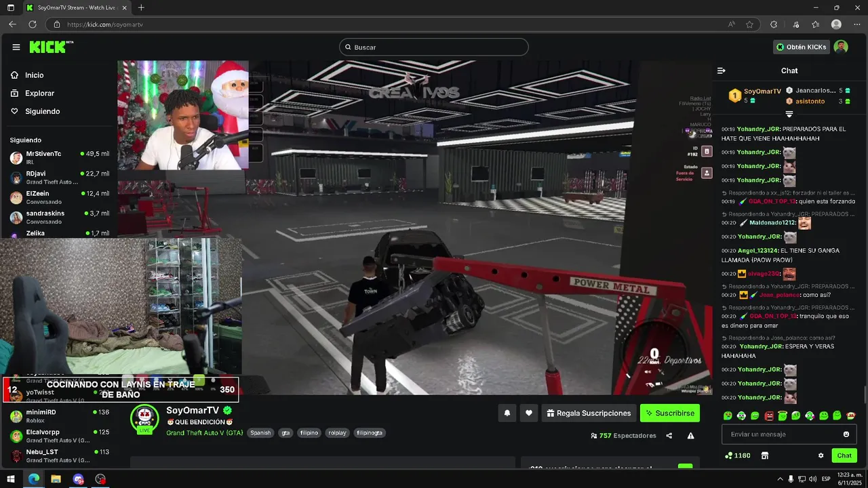The image size is (868, 488).
Task: Toggle stream notification bell
Action: coord(507,413)
